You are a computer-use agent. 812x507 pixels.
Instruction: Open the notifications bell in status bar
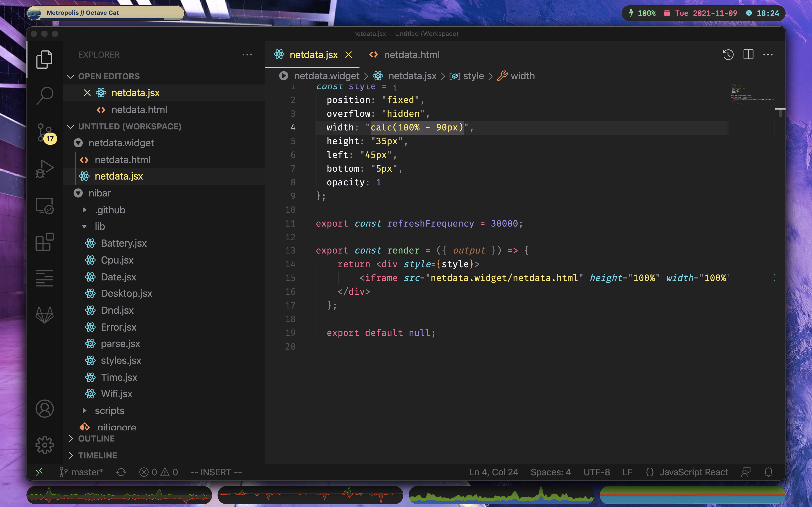[x=768, y=472]
